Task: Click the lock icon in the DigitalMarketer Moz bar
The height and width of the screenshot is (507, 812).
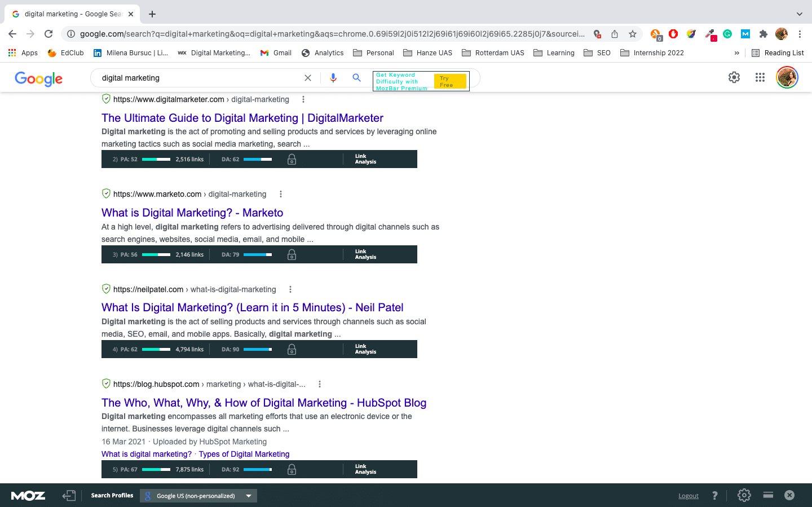Action: [292, 160]
